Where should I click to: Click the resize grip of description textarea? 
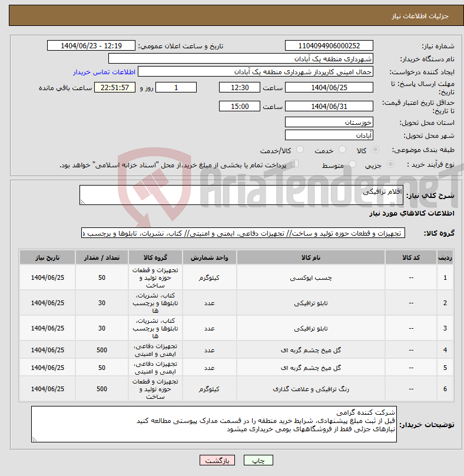[82, 202]
